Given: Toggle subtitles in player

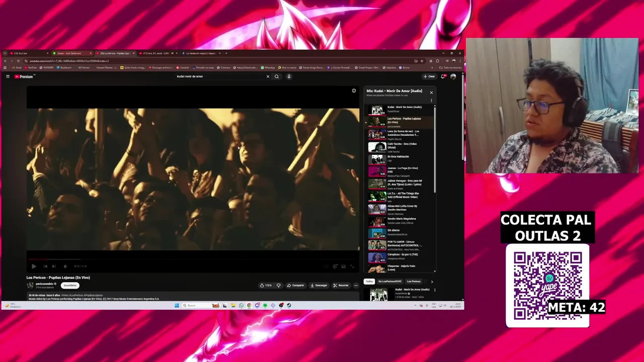Looking at the screenshot, I should pos(326,266).
